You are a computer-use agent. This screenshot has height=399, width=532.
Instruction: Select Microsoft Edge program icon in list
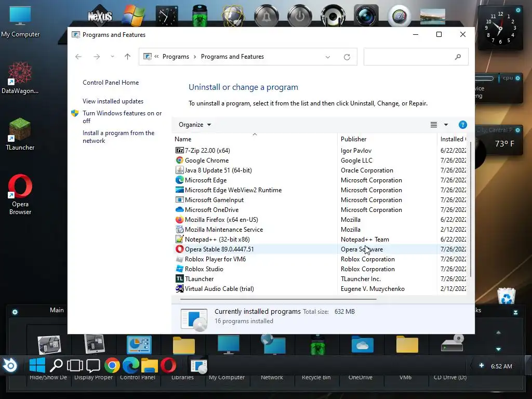click(179, 180)
